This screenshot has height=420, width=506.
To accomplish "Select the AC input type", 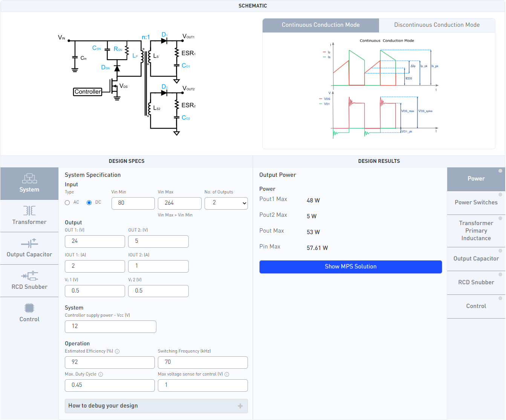I will pyautogui.click(x=67, y=203).
